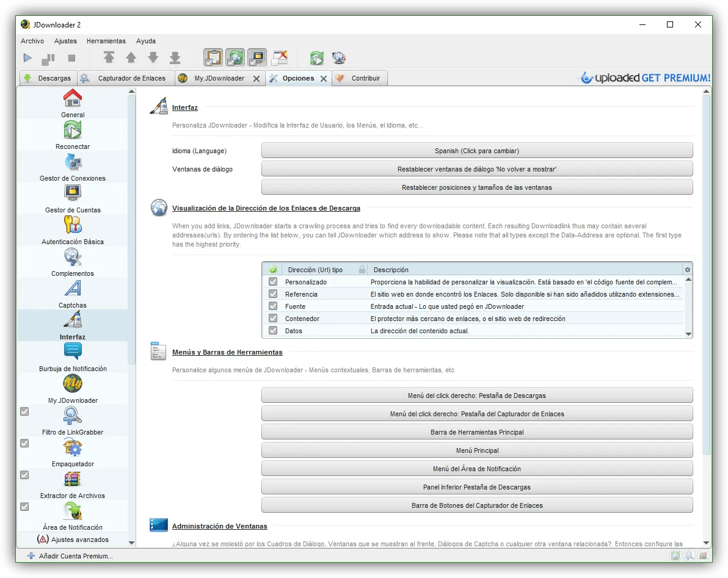The height and width of the screenshot is (578, 728).
Task: Open the Gestor de Conexiones settings section
Action: point(72,163)
